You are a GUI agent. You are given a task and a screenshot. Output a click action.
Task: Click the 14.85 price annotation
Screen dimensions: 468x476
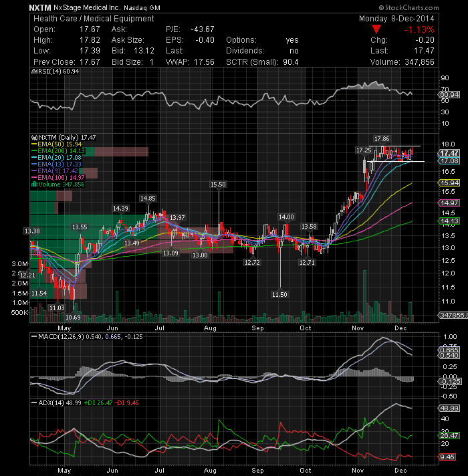148,199
